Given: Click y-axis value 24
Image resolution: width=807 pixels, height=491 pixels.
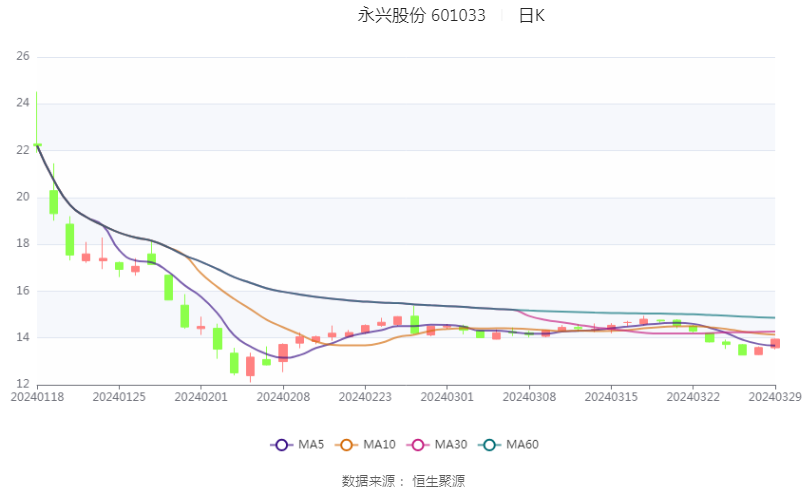Looking at the screenshot, I should (x=23, y=103).
